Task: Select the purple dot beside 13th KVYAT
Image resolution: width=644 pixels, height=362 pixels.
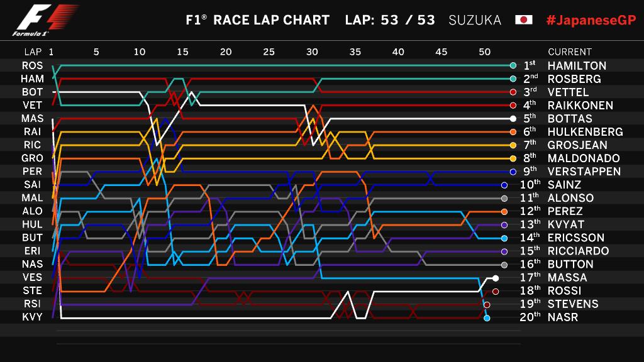Action: pos(504,225)
